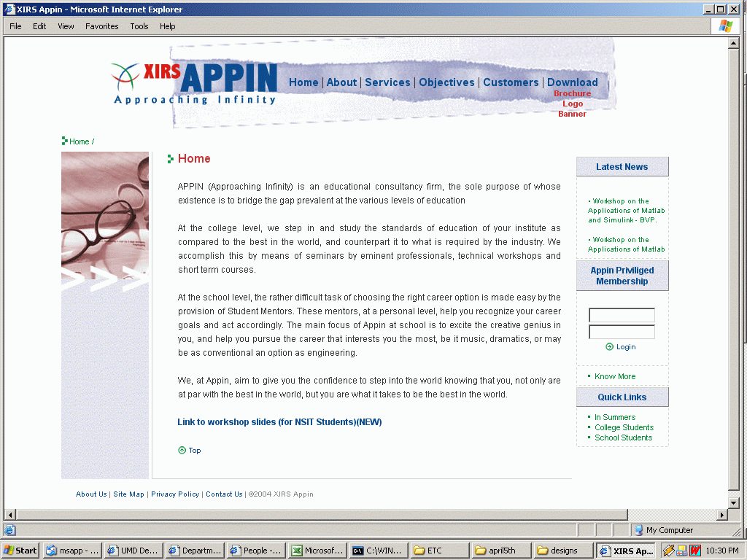Open the College Students quick link
Screen dimensions: 747x560
tap(624, 427)
